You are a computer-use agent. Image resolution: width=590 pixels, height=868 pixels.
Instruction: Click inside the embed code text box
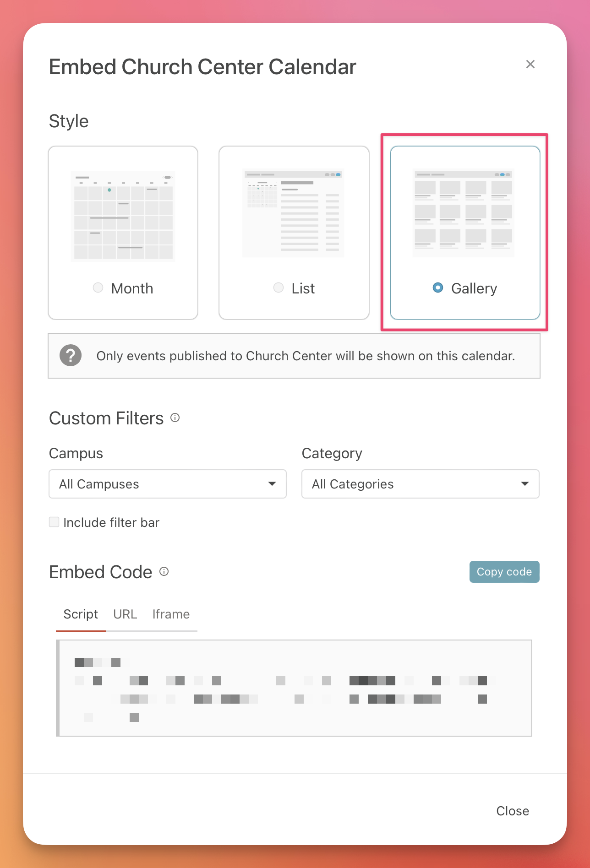tap(294, 688)
